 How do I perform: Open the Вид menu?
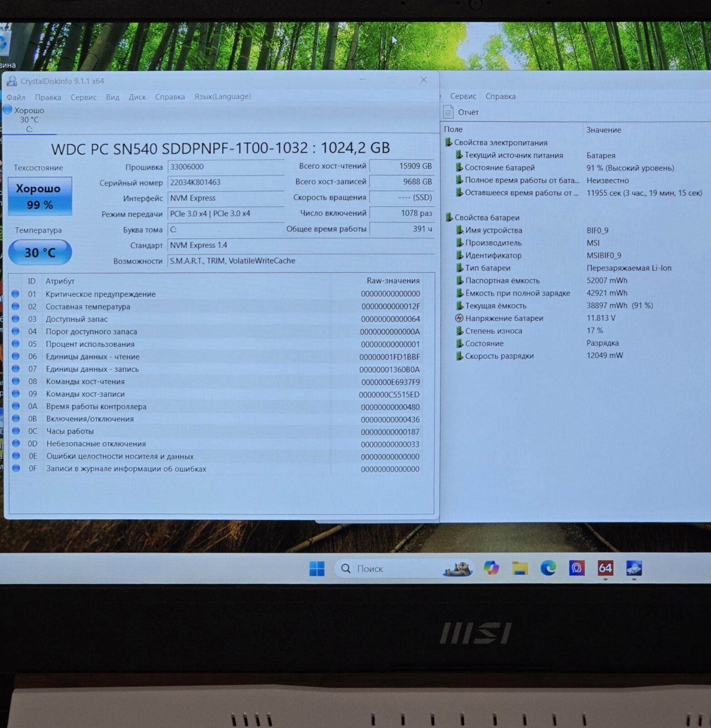(112, 97)
